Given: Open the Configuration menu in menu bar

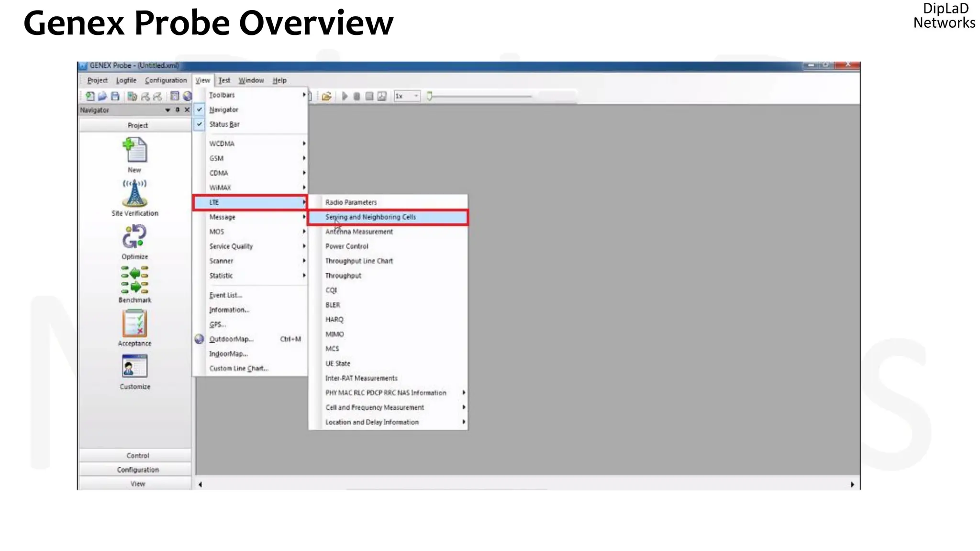Looking at the screenshot, I should tap(166, 80).
